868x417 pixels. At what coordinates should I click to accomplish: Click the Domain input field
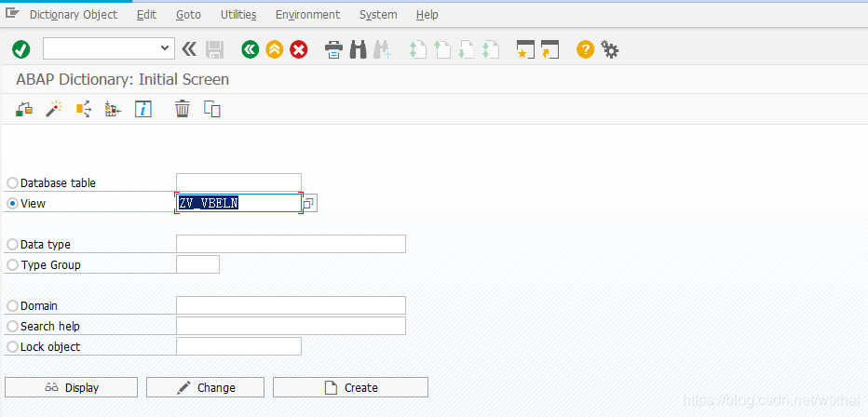click(x=291, y=305)
